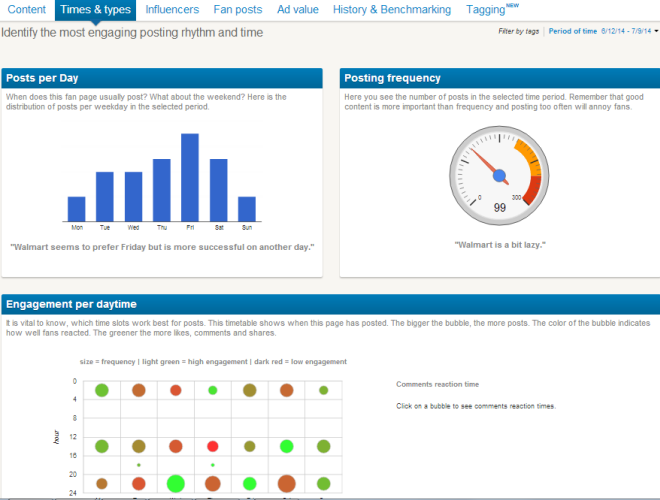Click the first green bubble in top row

coord(101,390)
